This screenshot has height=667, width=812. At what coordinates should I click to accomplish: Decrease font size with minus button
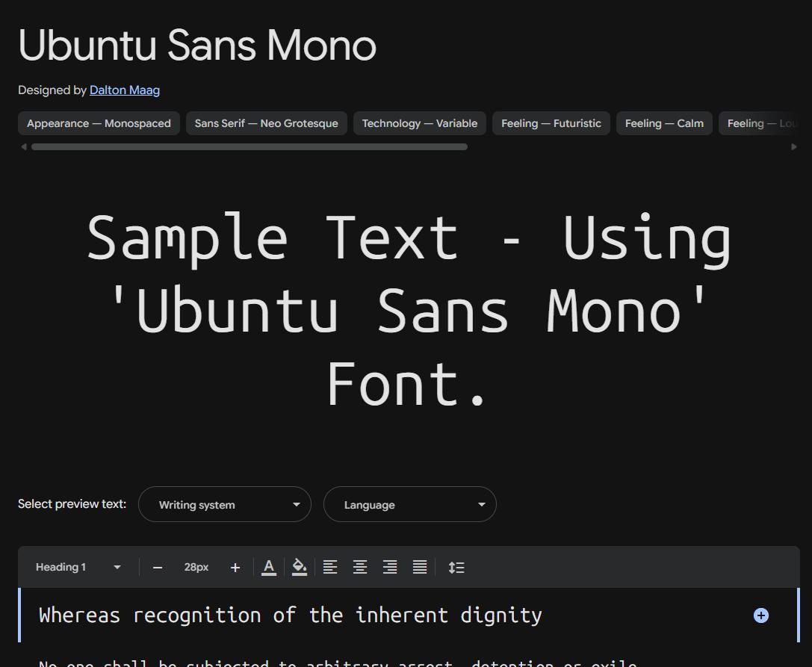(x=158, y=568)
